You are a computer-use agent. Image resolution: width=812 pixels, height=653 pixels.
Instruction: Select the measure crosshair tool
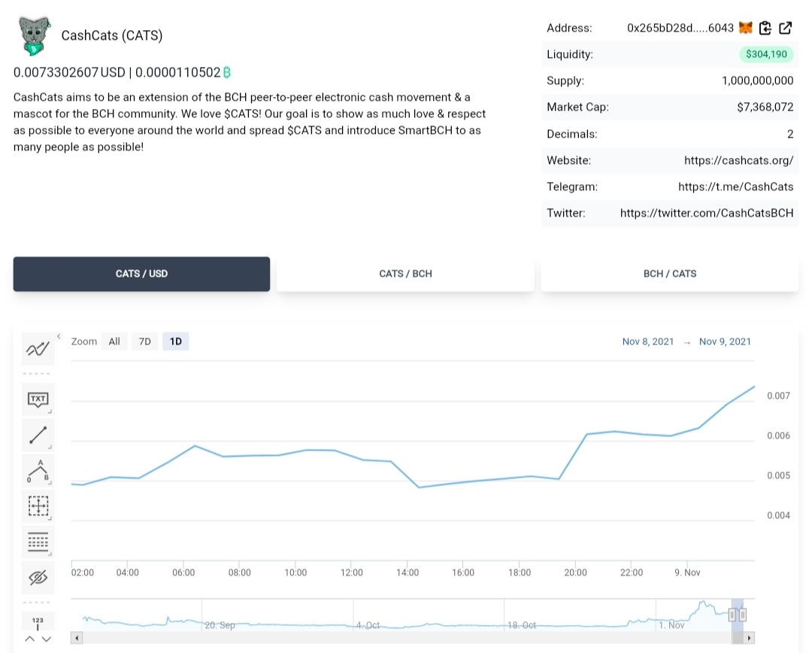tap(38, 506)
